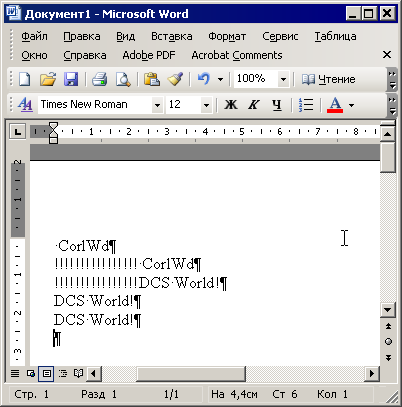Switch to Чтение reading mode
Screen dimensions: 402x407
click(328, 79)
